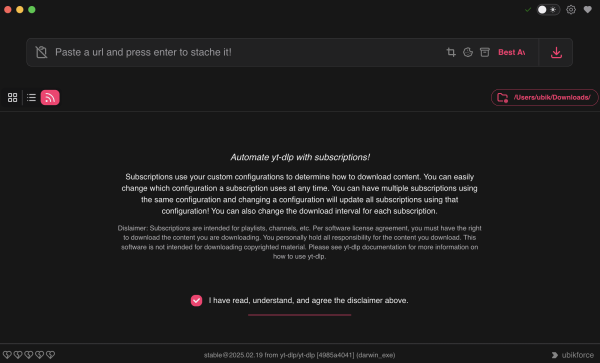Change the /Users/ubik/Downloads/ folder
The height and width of the screenshot is (363, 600).
click(x=545, y=98)
